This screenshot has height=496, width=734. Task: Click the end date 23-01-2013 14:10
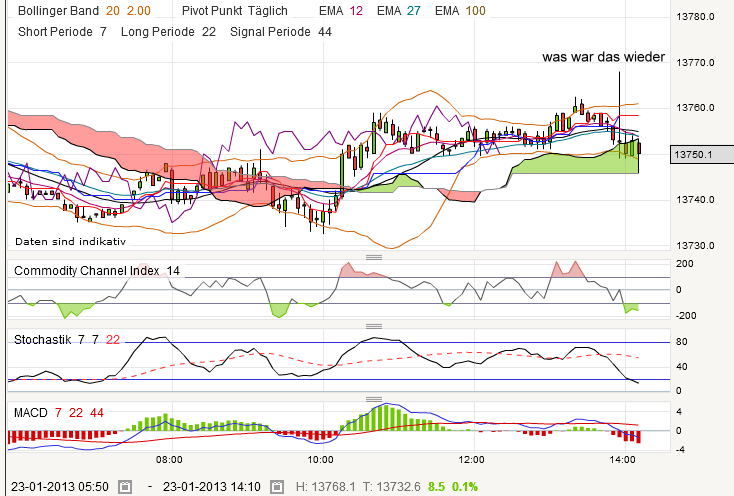(212, 487)
